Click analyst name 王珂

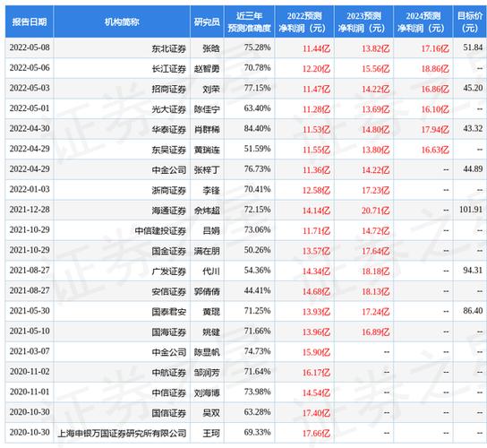pyautogui.click(x=211, y=434)
